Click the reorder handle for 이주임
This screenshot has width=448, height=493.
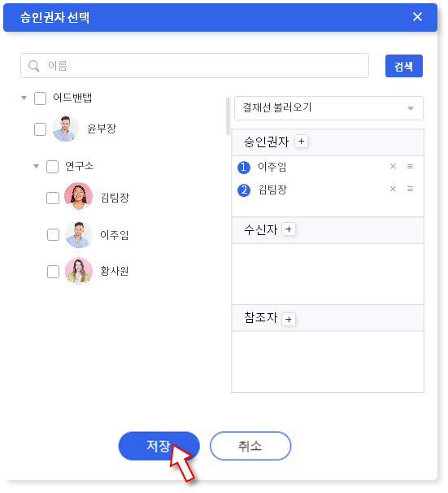click(x=410, y=166)
